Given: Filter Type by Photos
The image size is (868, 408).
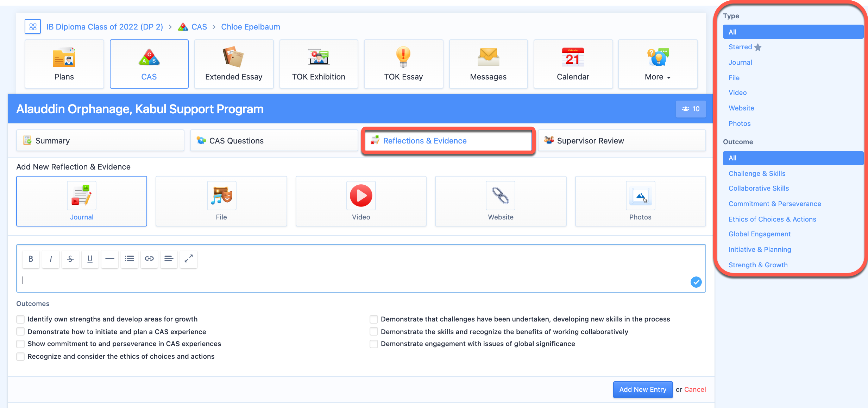Looking at the screenshot, I should coord(740,124).
